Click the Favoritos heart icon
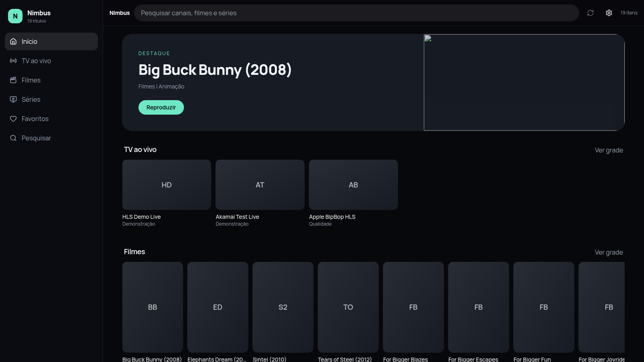644x362 pixels. coord(13,119)
